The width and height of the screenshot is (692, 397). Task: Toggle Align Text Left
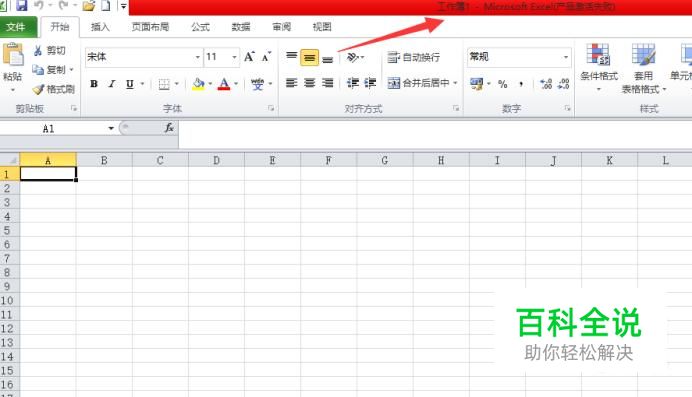pos(291,83)
